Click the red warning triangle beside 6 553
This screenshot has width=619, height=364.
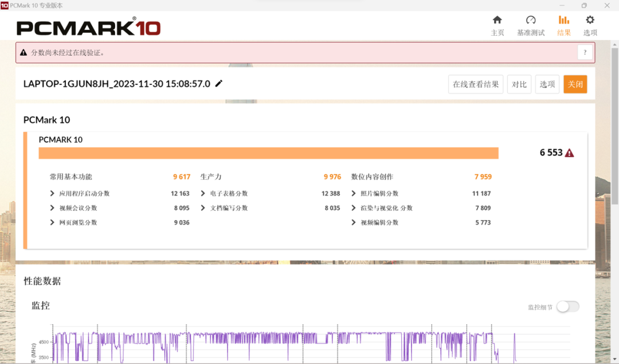pos(569,153)
